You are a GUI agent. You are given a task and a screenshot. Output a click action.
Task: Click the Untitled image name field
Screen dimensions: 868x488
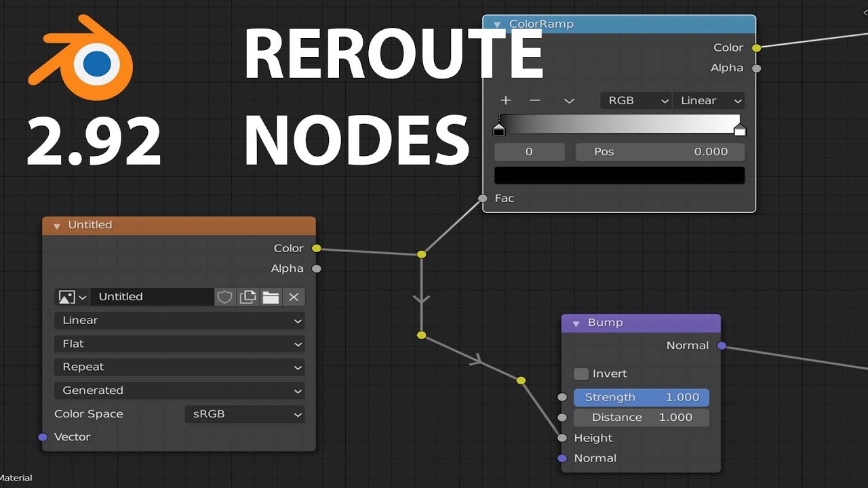(x=153, y=297)
